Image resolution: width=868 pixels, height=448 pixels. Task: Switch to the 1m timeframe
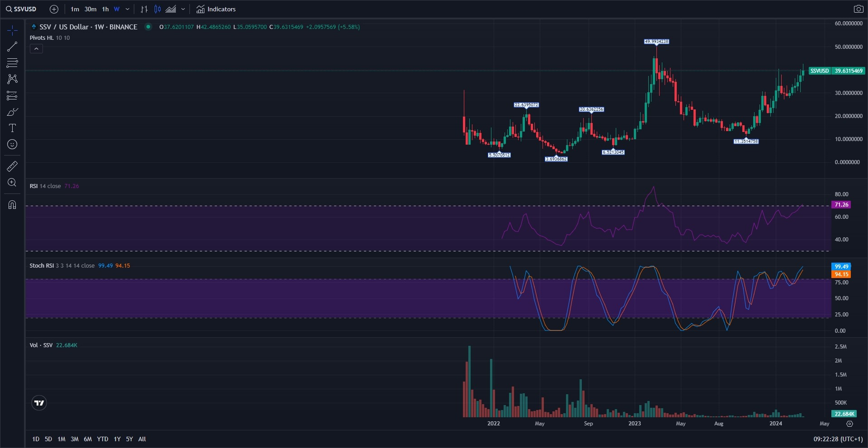[75, 9]
